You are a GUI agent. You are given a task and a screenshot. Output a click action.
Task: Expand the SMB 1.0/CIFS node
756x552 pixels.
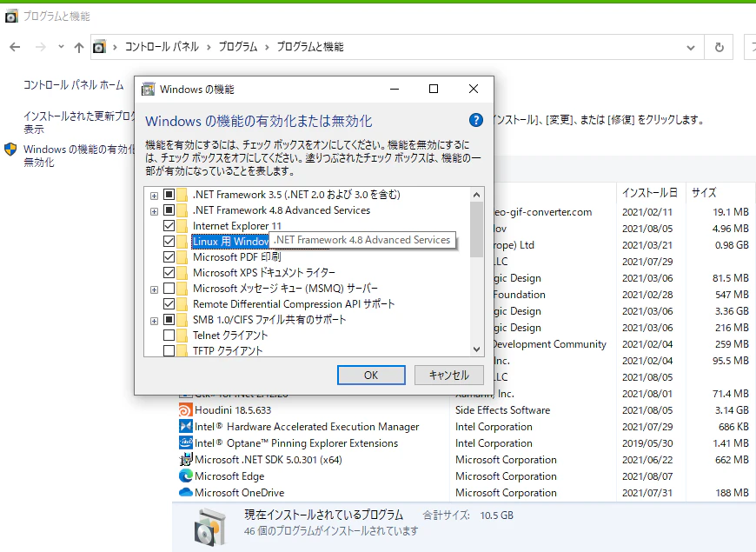coord(154,321)
